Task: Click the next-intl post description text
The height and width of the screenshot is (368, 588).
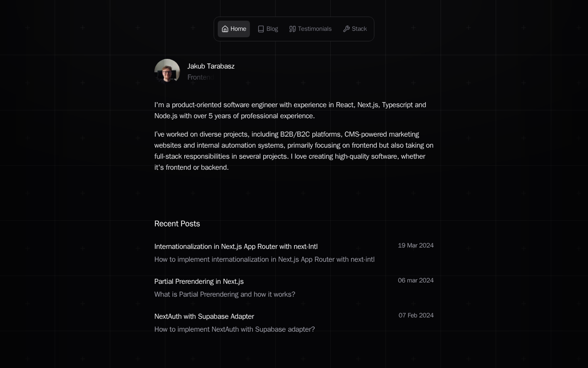Action: 264,259
